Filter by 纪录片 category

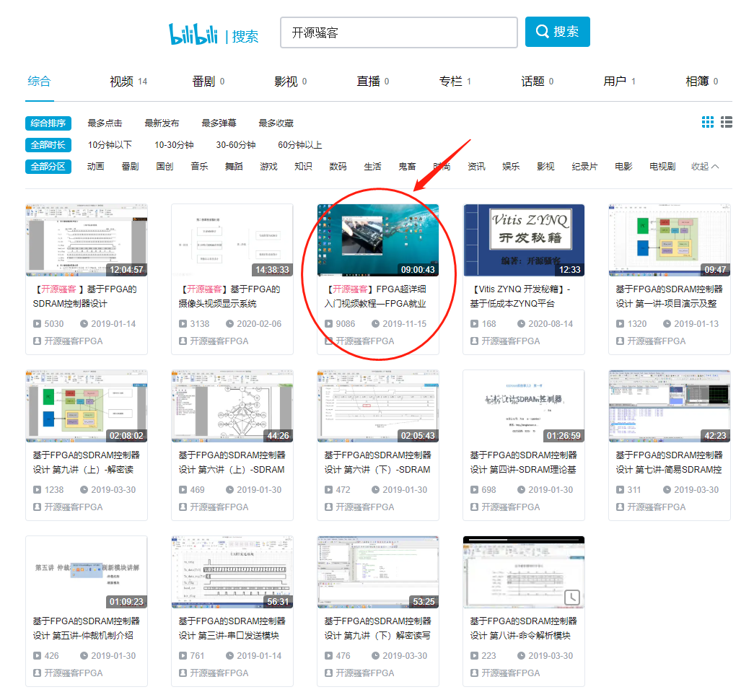[584, 167]
